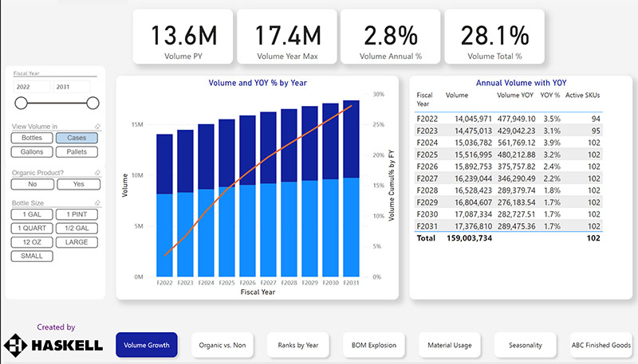Filter Organic Product to No
Screen dimensions: 638x364
tap(33, 184)
